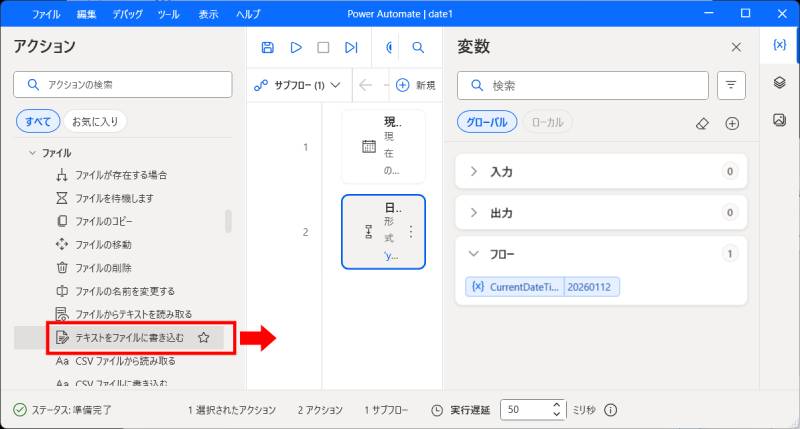This screenshot has height=429, width=800.
Task: Open more options dots on action 2
Action: tap(411, 232)
